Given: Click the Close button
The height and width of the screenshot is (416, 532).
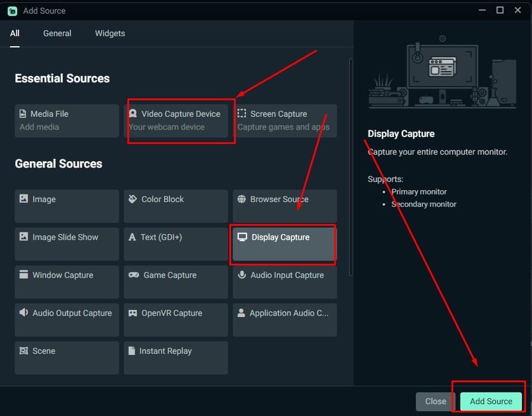Looking at the screenshot, I should pos(435,401).
